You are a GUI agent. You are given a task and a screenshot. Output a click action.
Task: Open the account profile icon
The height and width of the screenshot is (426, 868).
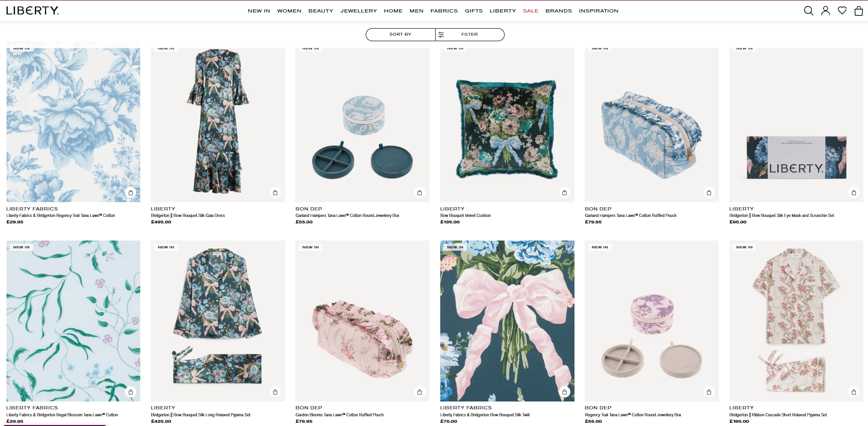coord(825,11)
